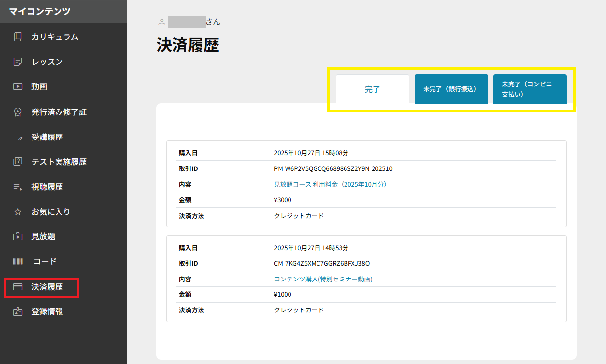This screenshot has height=364, width=606.
Task: Go to 見放題 in the sidebar
Action: tap(43, 236)
